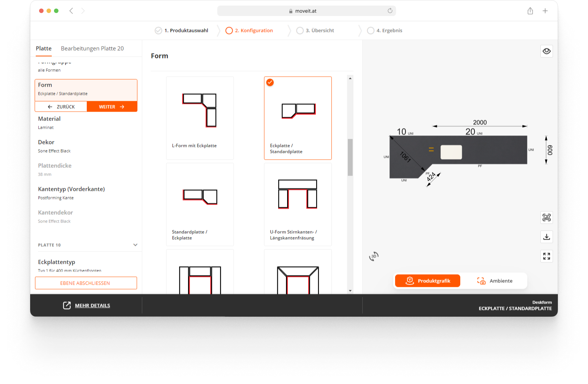
Task: Click the scroll down arrow of form list
Action: (350, 291)
